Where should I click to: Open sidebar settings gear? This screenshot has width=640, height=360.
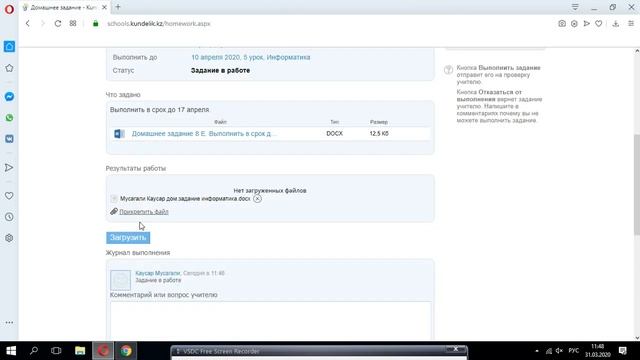pos(9,238)
